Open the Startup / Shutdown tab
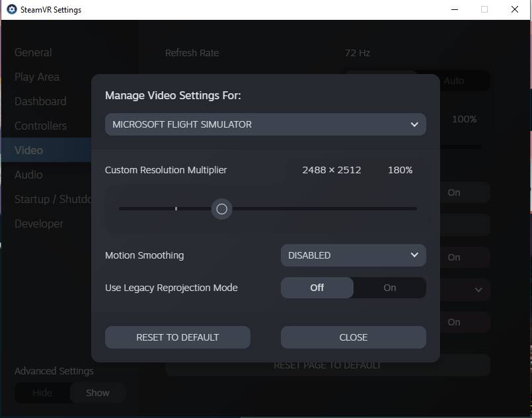This screenshot has height=418, width=532. (x=53, y=199)
